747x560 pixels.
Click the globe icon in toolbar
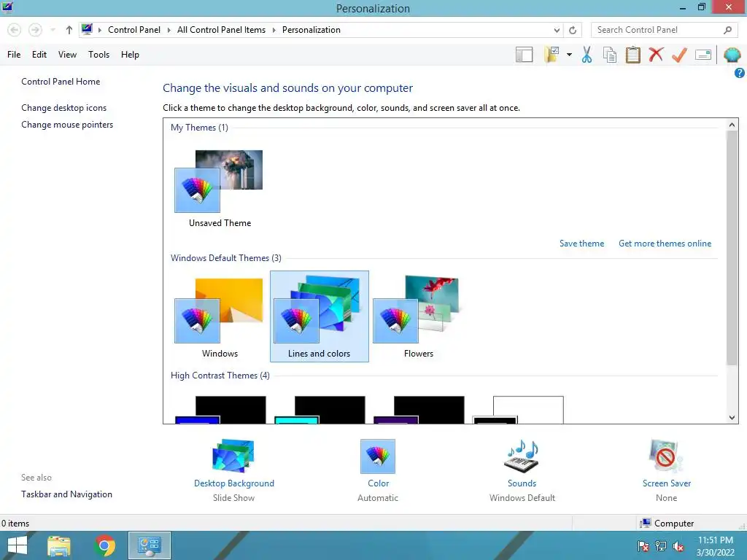click(x=732, y=55)
